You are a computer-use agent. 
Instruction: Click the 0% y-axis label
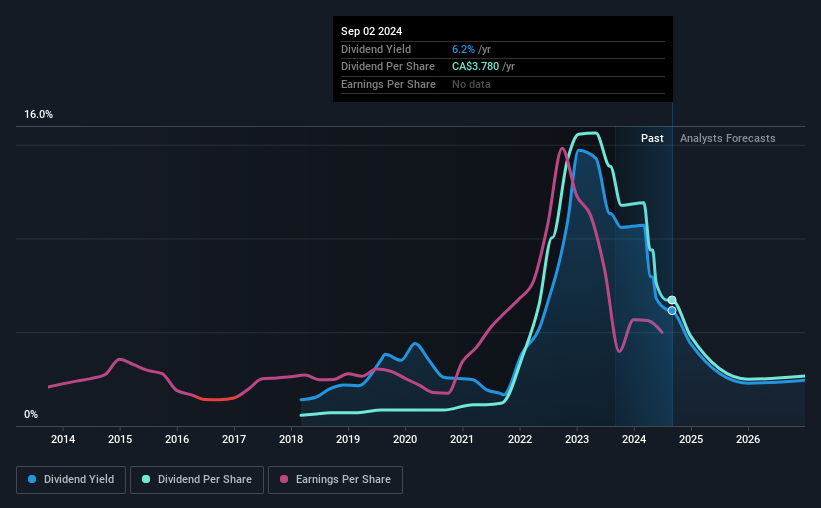pyautogui.click(x=31, y=415)
